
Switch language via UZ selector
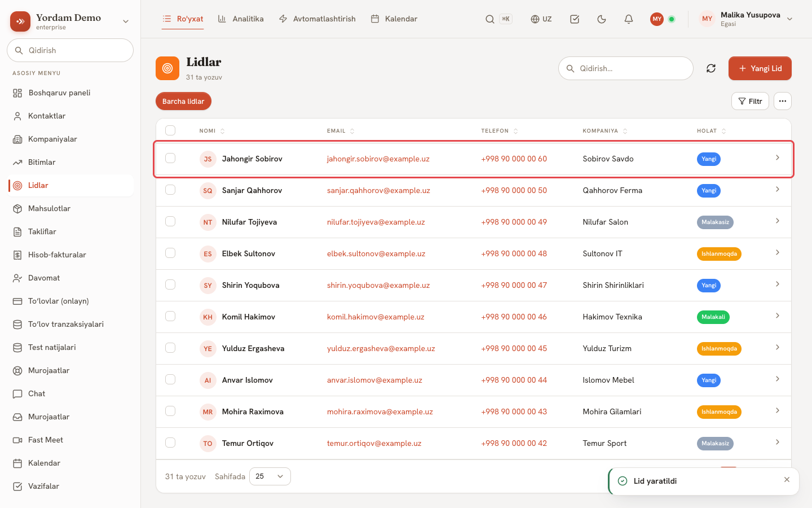point(541,19)
